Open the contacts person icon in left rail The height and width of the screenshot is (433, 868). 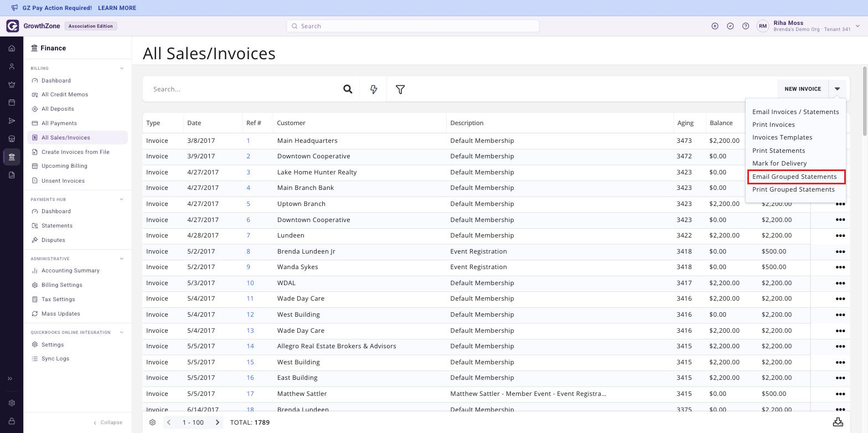(12, 66)
